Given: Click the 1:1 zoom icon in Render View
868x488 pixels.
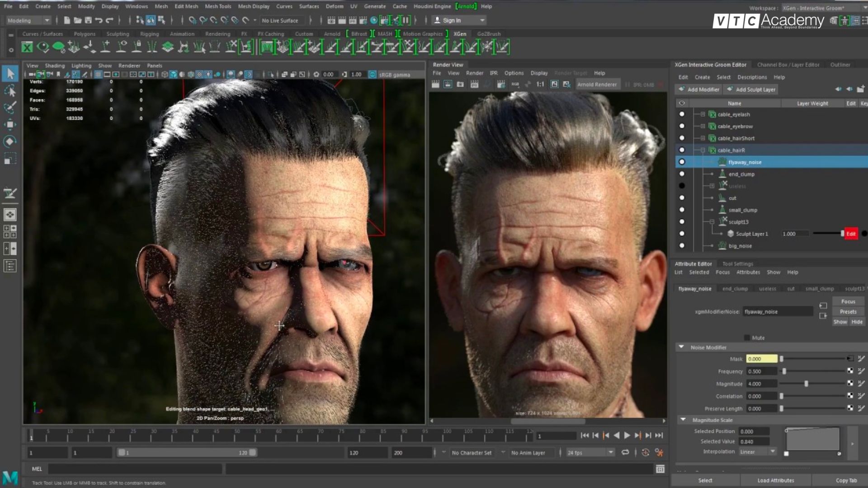Looking at the screenshot, I should (540, 84).
